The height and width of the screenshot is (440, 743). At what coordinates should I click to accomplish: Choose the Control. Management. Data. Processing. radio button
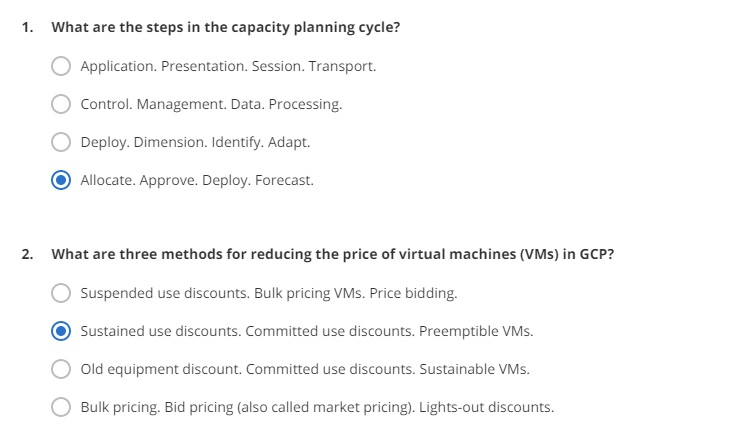pyautogui.click(x=61, y=104)
